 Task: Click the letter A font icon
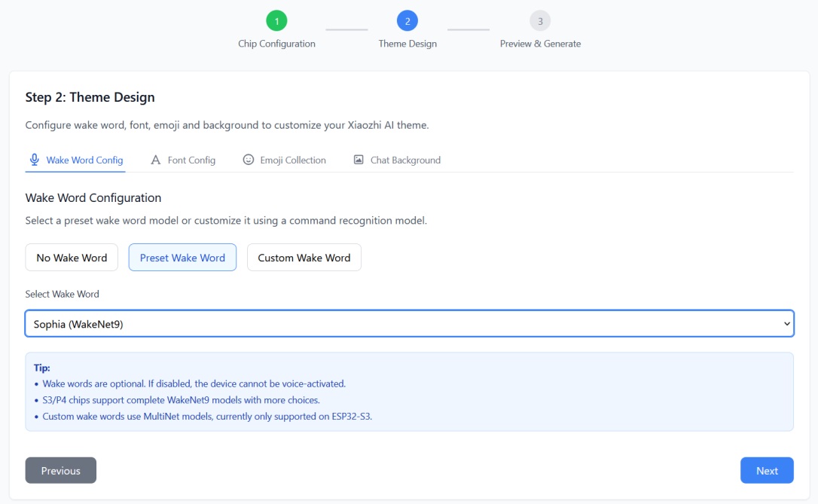[x=156, y=160]
